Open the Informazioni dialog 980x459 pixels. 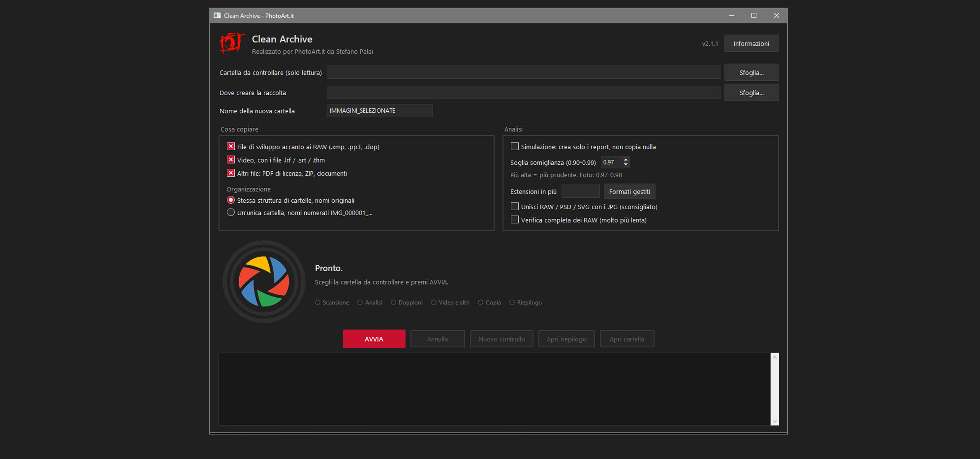click(751, 44)
